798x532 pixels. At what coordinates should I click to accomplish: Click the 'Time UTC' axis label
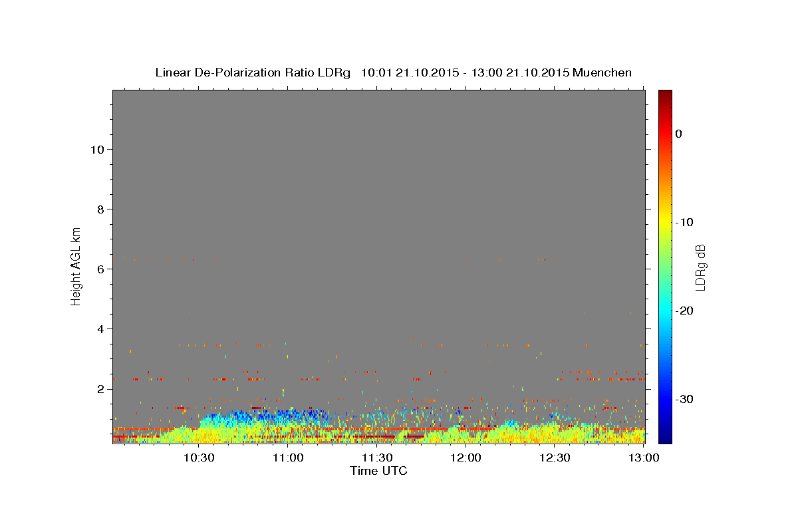click(378, 471)
